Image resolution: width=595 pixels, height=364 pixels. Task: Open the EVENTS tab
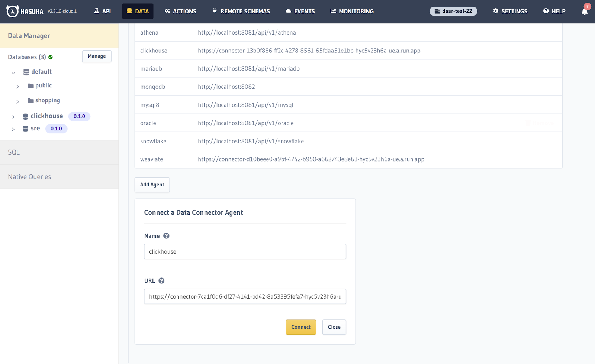click(300, 11)
